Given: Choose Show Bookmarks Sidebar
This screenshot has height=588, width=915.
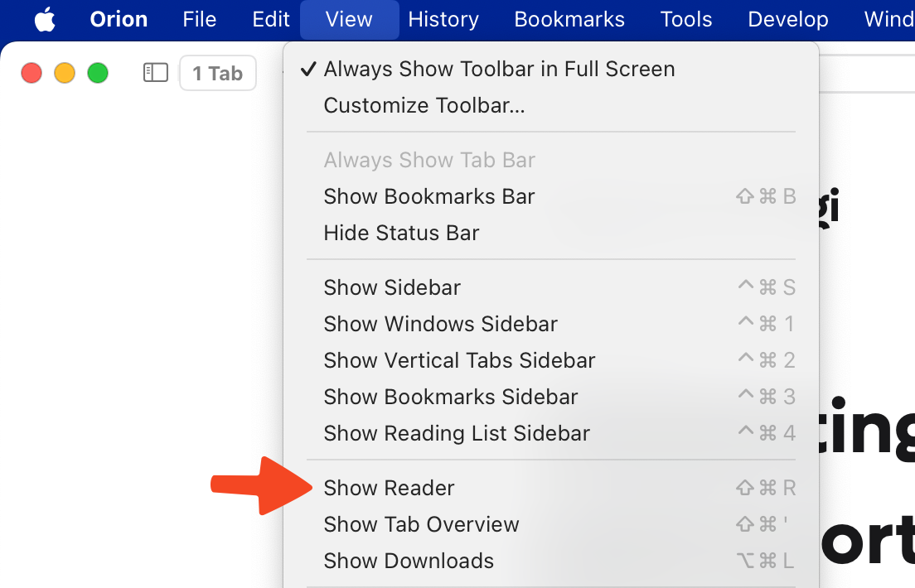Looking at the screenshot, I should pyautogui.click(x=551, y=397).
